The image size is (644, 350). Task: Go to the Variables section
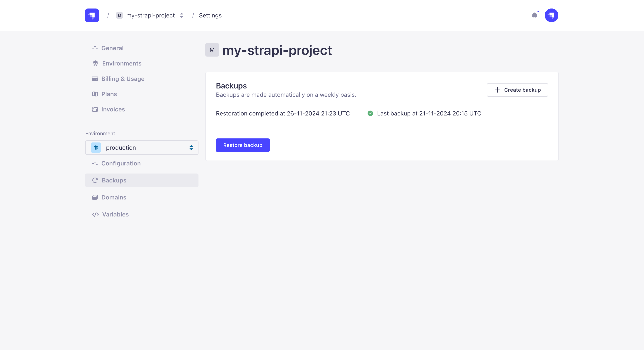[x=115, y=214]
